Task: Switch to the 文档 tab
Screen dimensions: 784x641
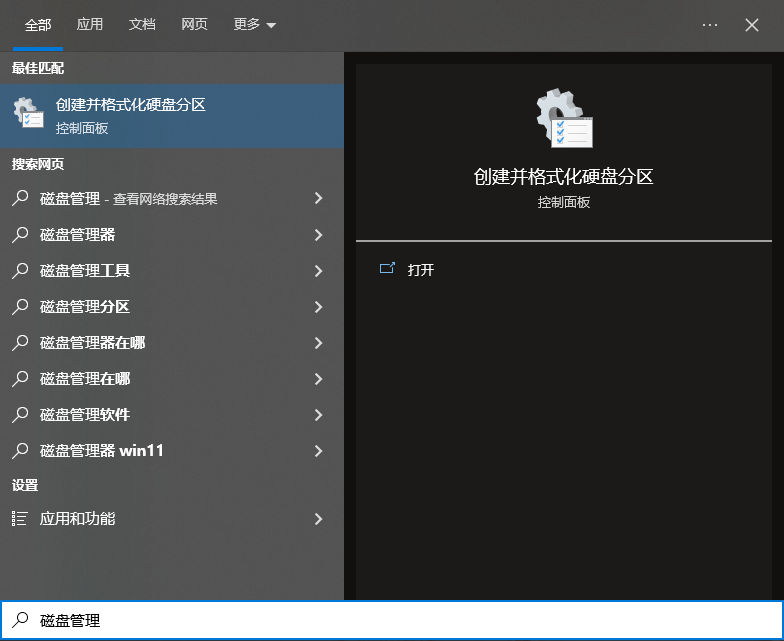Action: (x=142, y=24)
